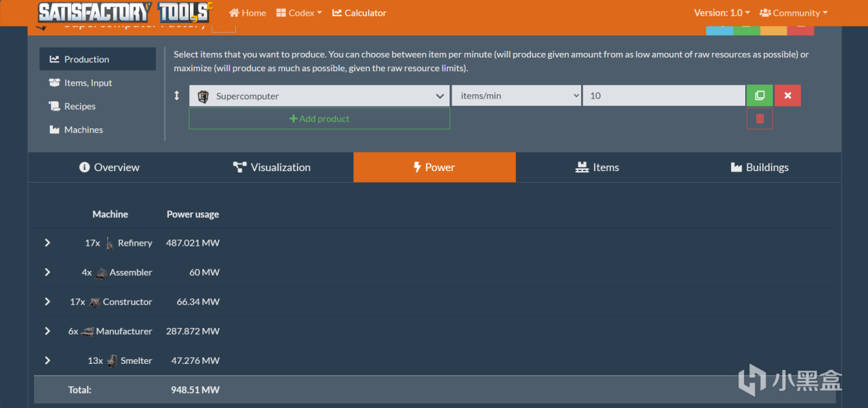868x408 pixels.
Task: Expand the Constructor row chevron
Action: coord(47,301)
